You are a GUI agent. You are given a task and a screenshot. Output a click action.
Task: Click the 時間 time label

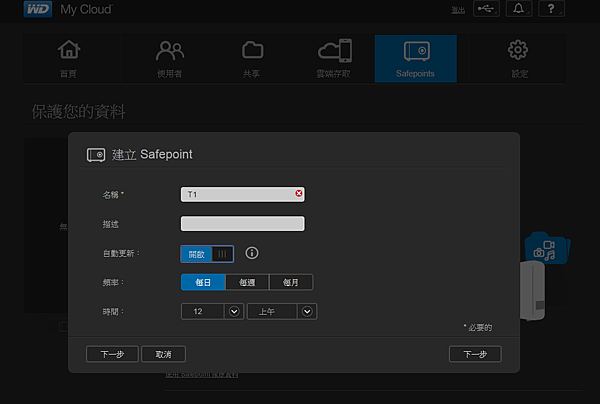click(113, 312)
